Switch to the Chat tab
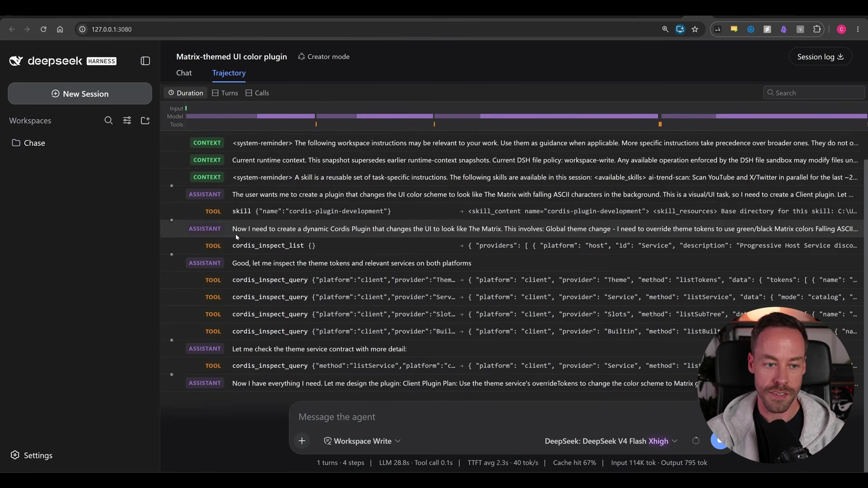The image size is (868, 488). coord(184,73)
